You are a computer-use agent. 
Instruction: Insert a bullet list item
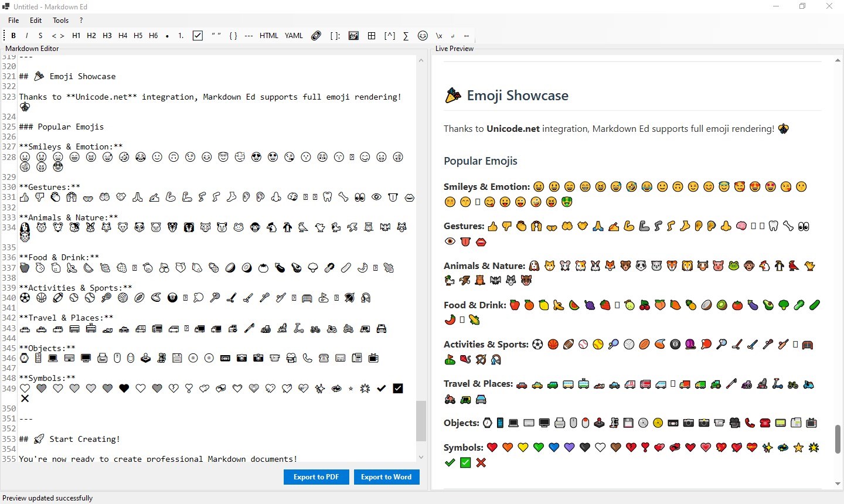click(168, 36)
